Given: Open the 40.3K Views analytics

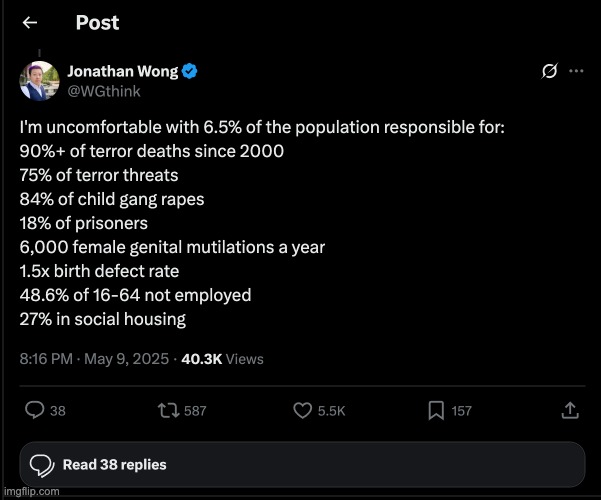Looking at the screenshot, I should [222, 358].
